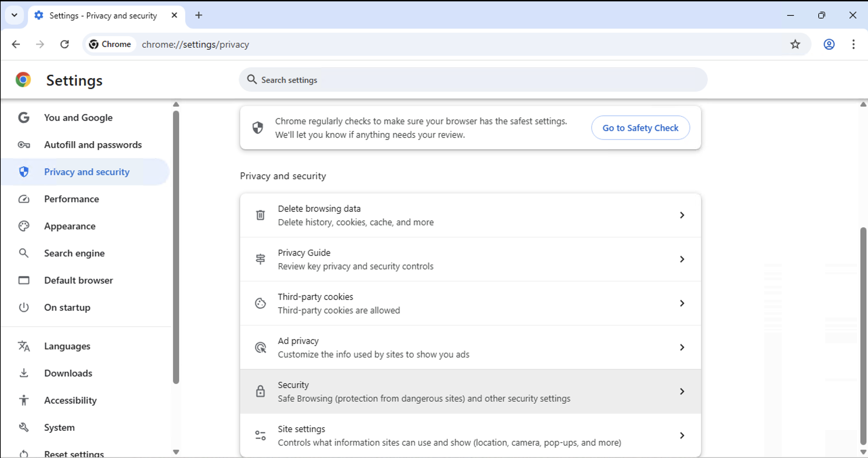868x458 pixels.
Task: Click the back navigation arrow
Action: pyautogui.click(x=16, y=44)
